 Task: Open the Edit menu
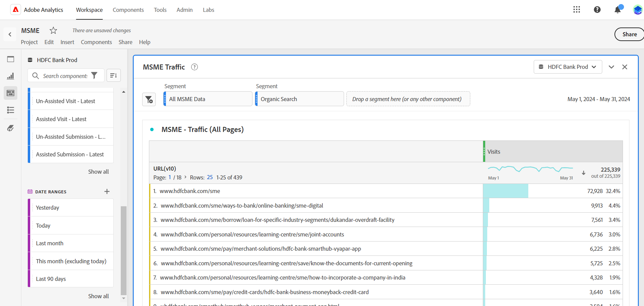pyautogui.click(x=49, y=42)
